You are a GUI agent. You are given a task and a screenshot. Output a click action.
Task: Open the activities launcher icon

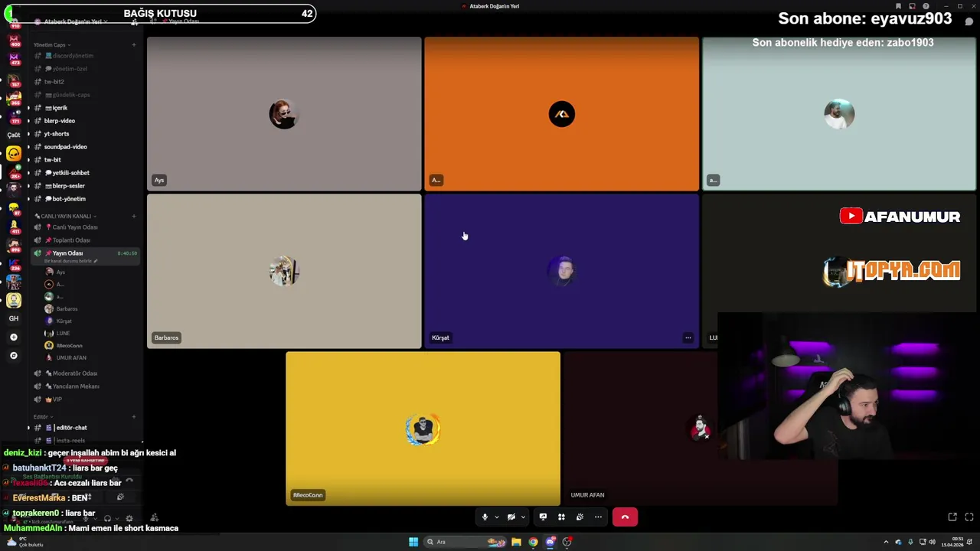click(561, 517)
